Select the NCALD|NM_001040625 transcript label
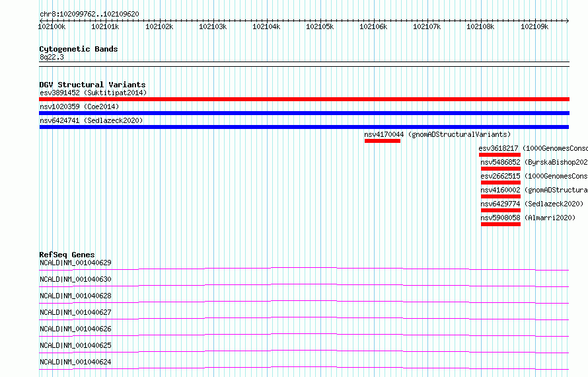588x377 pixels. [75, 345]
